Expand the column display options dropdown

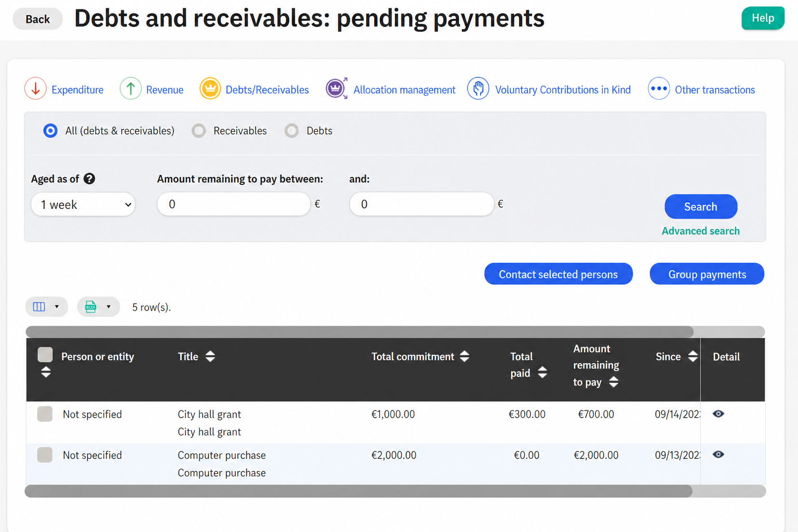click(x=47, y=307)
